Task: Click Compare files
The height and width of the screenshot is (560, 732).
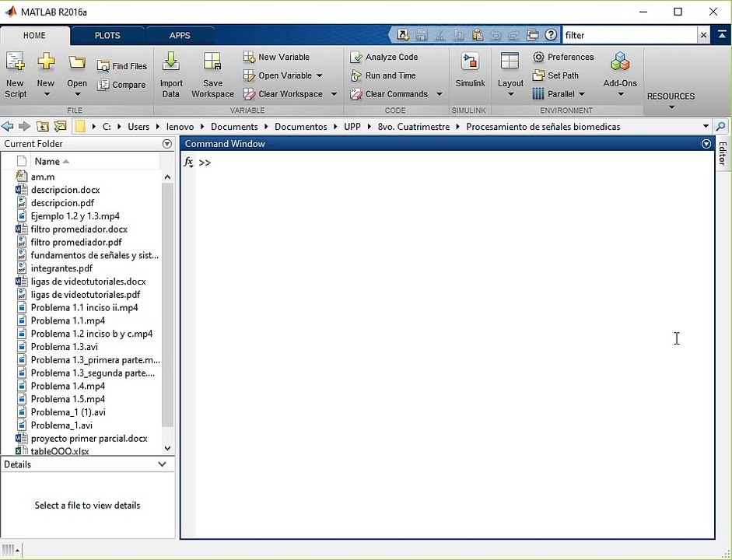Action: (121, 85)
